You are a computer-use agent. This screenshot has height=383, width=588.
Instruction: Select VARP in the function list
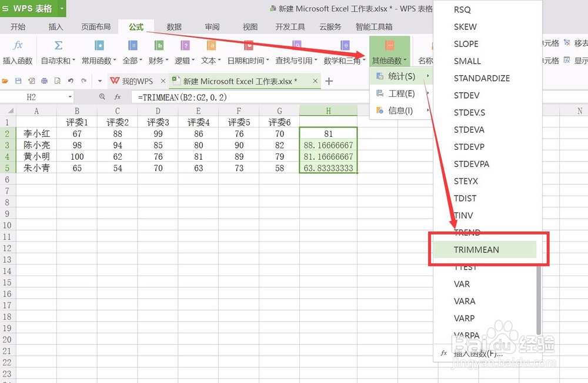[464, 318]
